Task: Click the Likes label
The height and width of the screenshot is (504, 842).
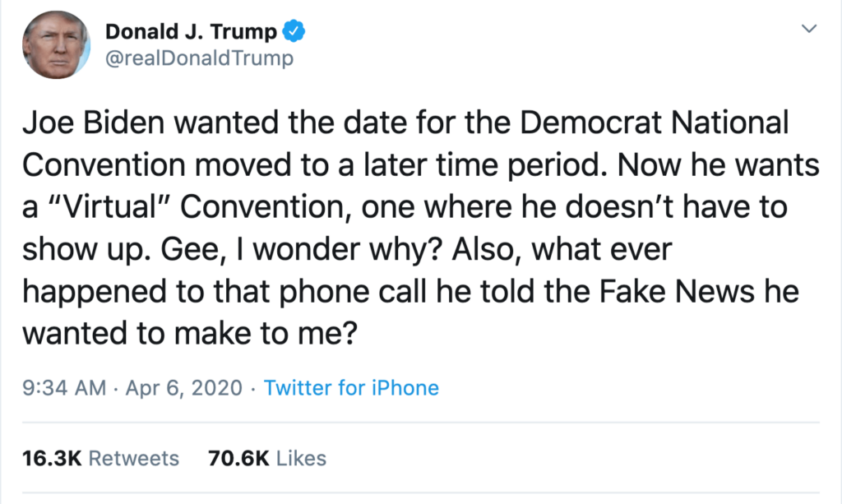Action: [301, 458]
